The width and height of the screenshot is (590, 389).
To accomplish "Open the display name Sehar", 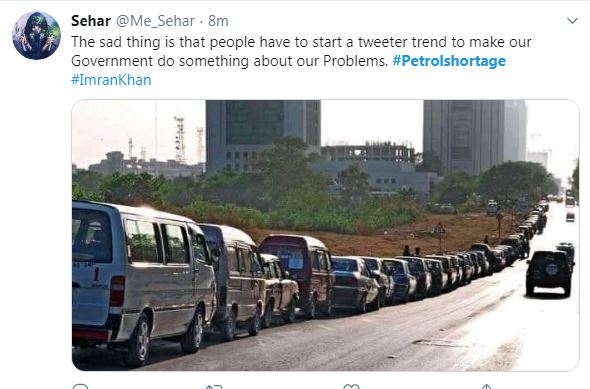I will pyautogui.click(x=91, y=21).
